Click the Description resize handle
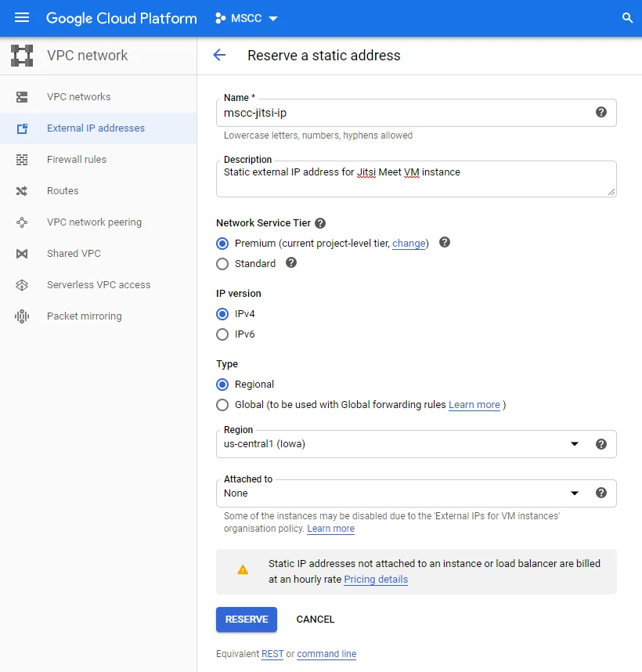This screenshot has height=672, width=642. point(611,192)
